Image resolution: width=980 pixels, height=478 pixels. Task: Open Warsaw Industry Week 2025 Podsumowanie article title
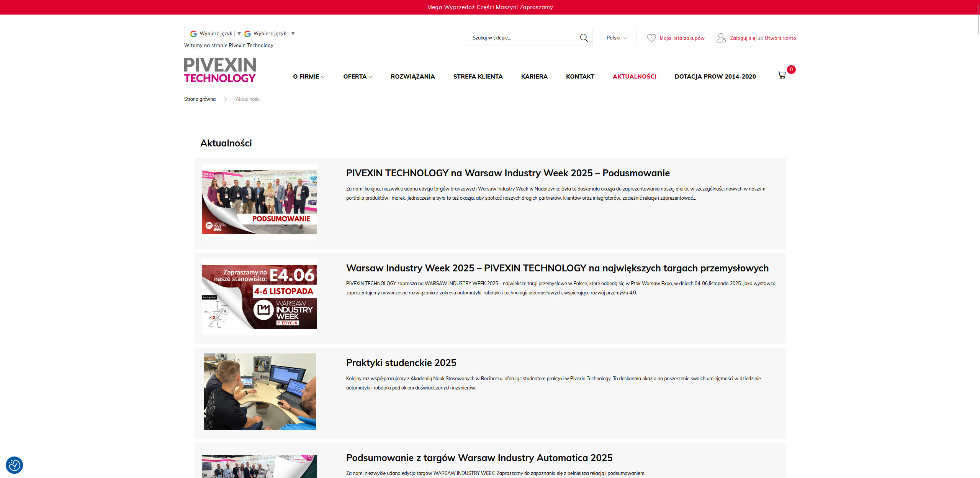click(x=508, y=173)
